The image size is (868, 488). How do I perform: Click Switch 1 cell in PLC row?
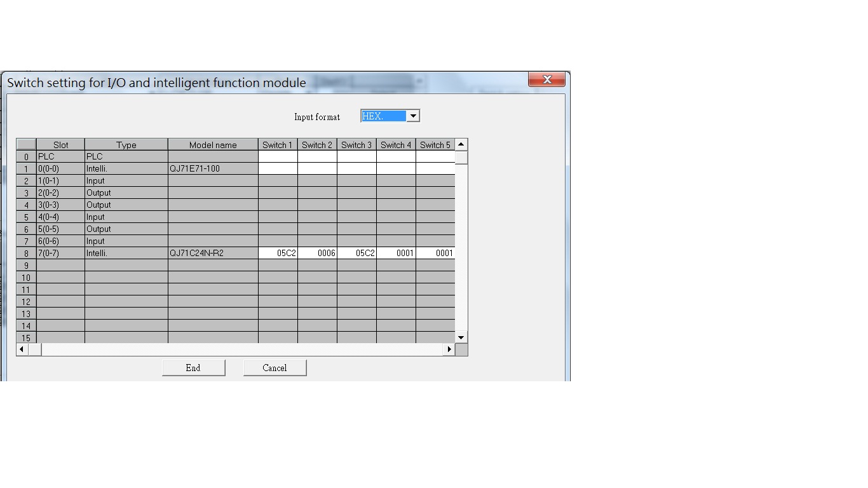point(278,156)
